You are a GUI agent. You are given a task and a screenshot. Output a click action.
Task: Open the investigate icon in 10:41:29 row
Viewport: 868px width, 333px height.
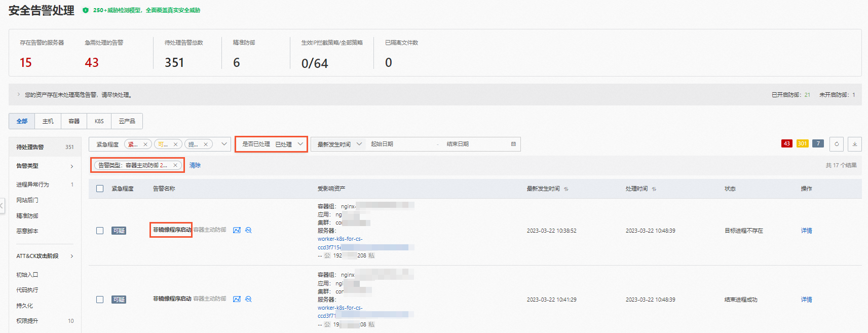click(248, 299)
